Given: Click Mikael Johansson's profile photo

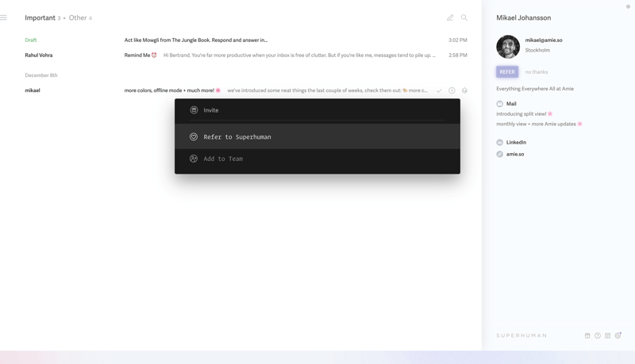Looking at the screenshot, I should click(508, 47).
